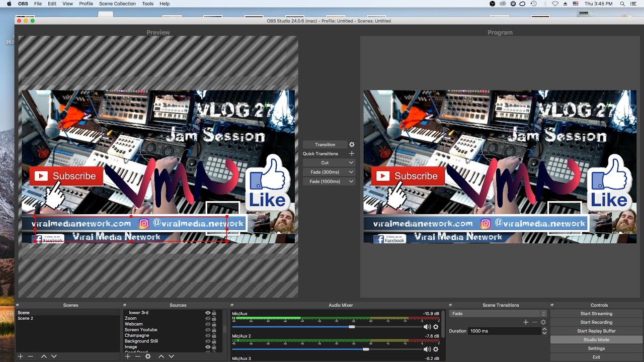This screenshot has height=362, width=644.
Task: Remove the selected scene with the minus icon
Action: pos(31,356)
